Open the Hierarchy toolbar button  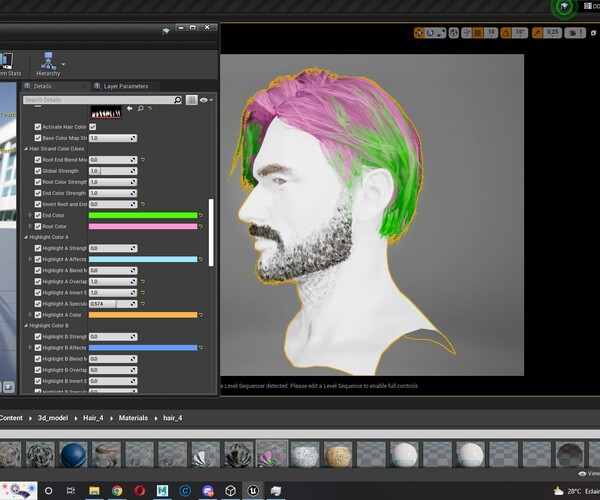48,64
